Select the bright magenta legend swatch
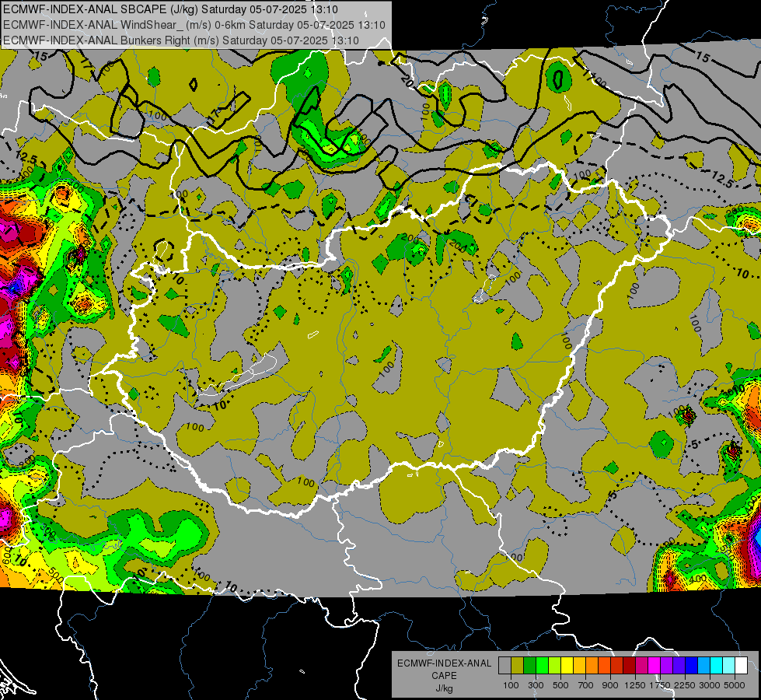Viewport: 761px width, 700px height. (655, 665)
